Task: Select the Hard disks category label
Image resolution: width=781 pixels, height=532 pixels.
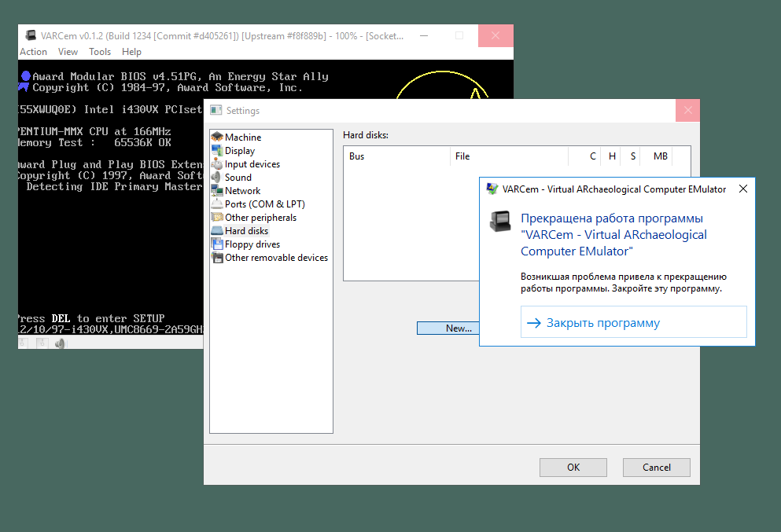Action: 246,230
